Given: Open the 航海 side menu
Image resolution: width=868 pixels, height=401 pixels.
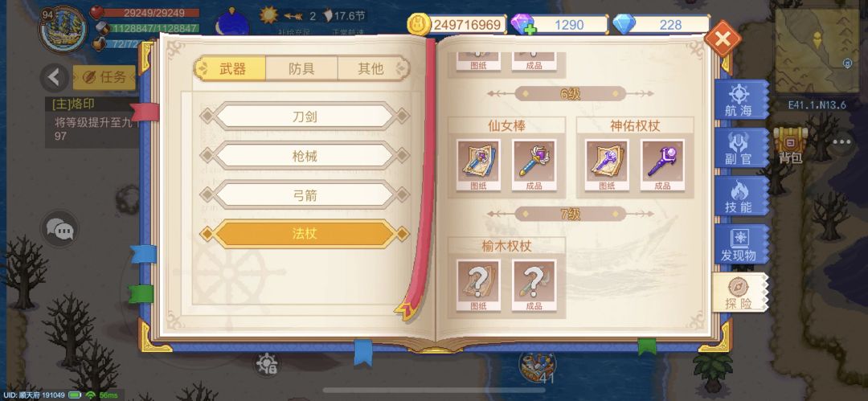Looking at the screenshot, I should click(739, 100).
